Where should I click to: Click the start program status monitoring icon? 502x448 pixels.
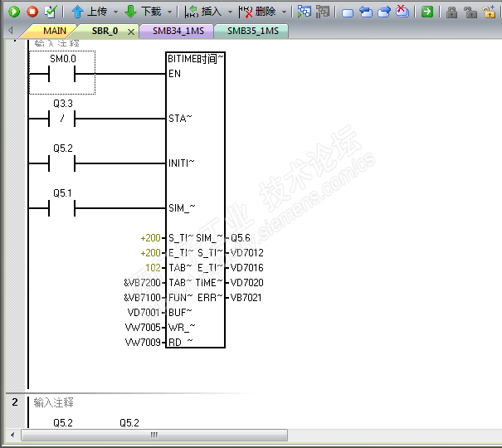pyautogui.click(x=305, y=12)
